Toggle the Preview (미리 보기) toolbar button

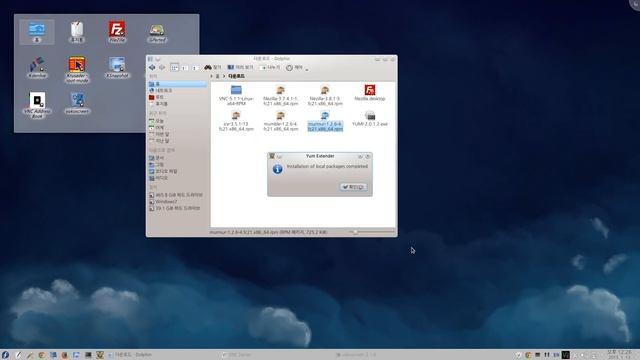[x=240, y=67]
